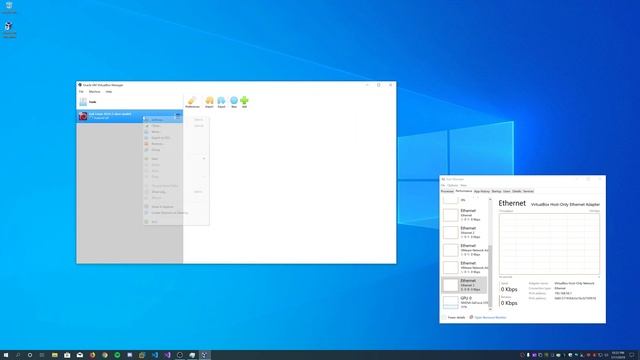
Task: Choose Show Log in context menu
Action: (x=176, y=192)
